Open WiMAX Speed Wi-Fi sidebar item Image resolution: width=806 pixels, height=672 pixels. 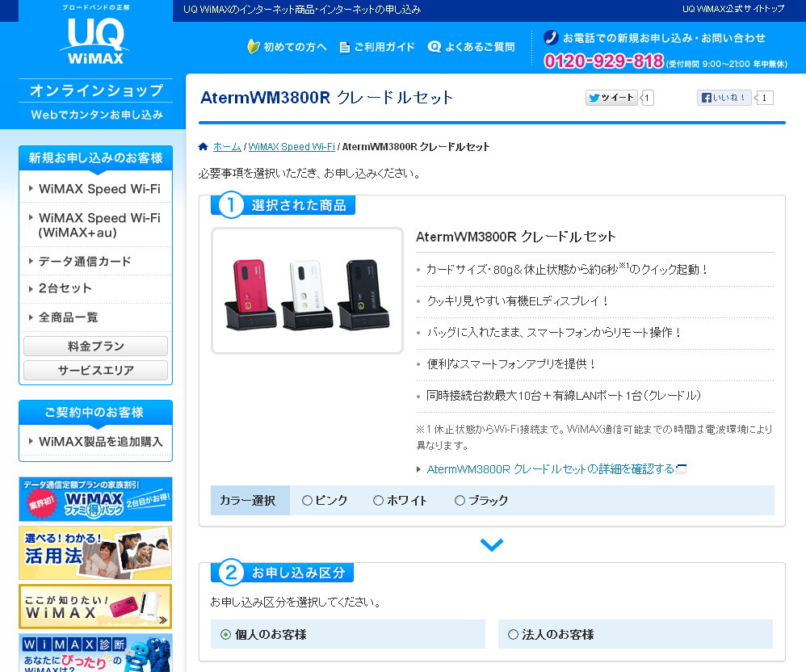click(x=99, y=189)
